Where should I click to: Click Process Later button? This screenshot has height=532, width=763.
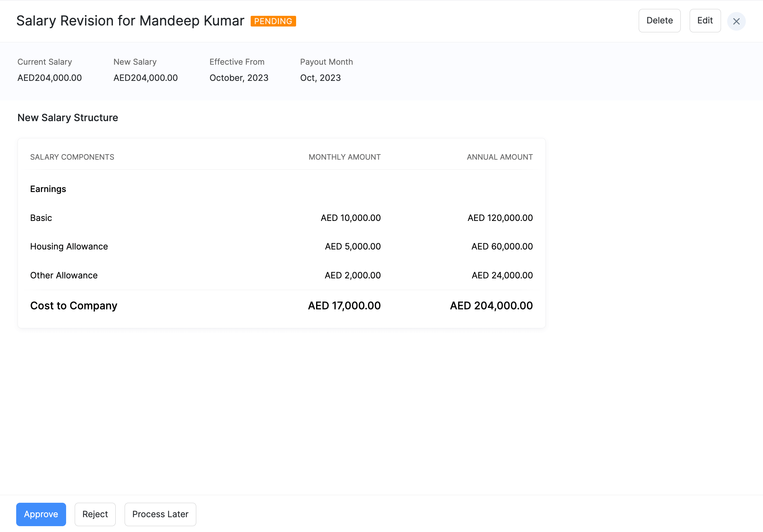click(x=160, y=514)
